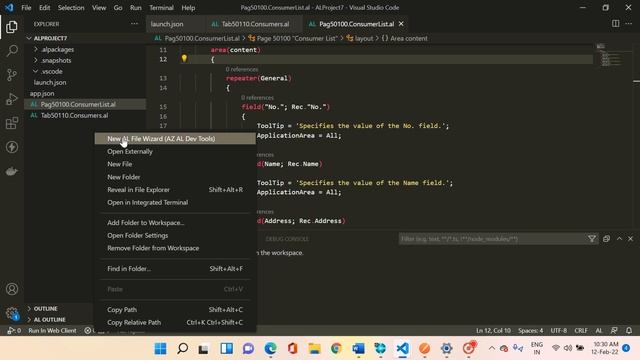This screenshot has height=360, width=640.
Task: Choose Remove Folder from Workspace
Action: [x=175, y=248]
